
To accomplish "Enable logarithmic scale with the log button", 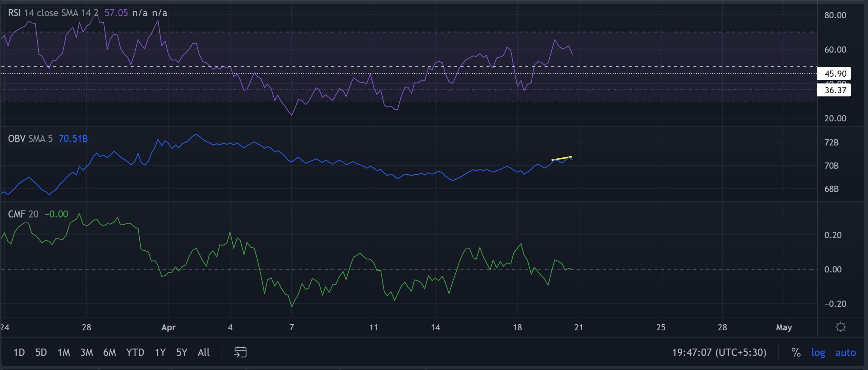I will pos(819,353).
